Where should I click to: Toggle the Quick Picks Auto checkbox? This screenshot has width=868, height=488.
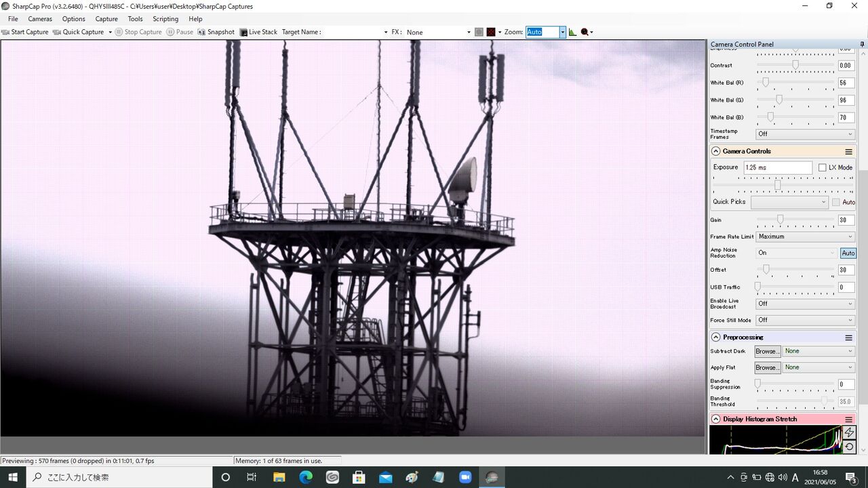click(x=836, y=202)
